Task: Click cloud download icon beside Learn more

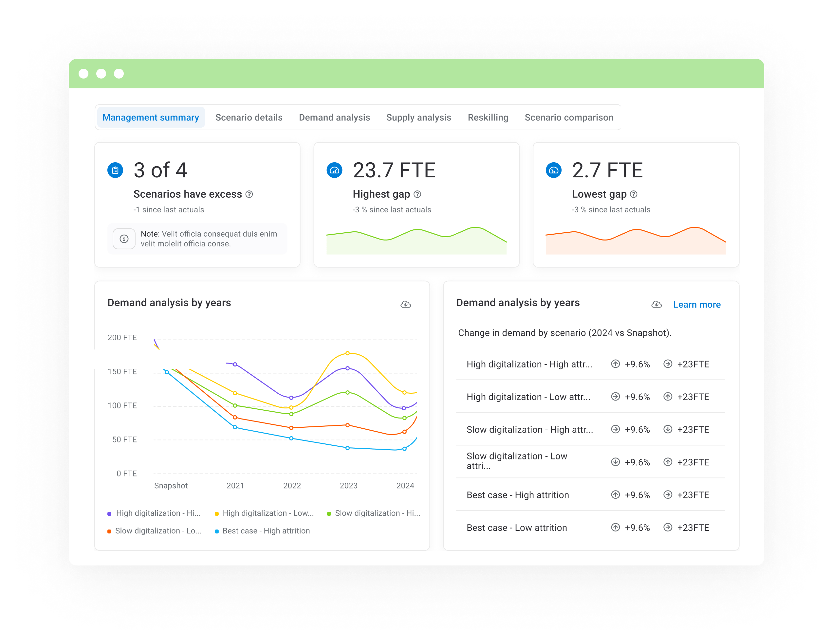Action: point(657,304)
